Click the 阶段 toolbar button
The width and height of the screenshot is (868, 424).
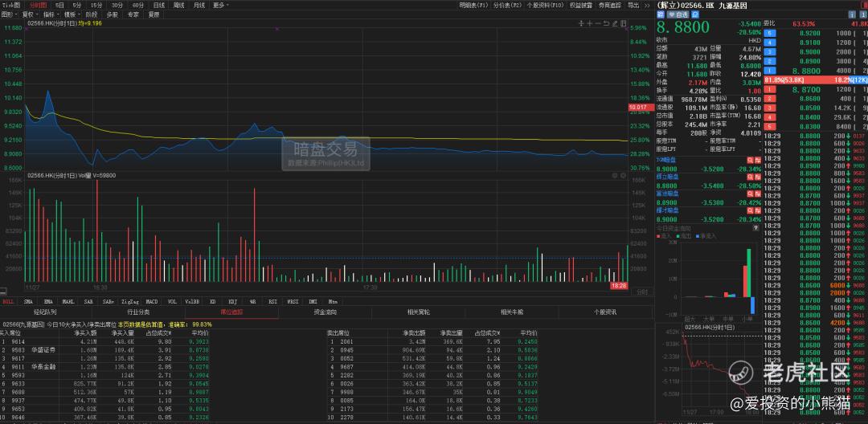pos(92,14)
